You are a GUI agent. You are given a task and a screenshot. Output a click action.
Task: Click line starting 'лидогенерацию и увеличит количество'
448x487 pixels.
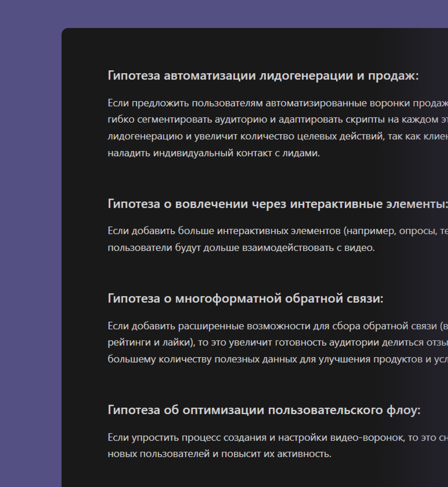click(x=278, y=136)
